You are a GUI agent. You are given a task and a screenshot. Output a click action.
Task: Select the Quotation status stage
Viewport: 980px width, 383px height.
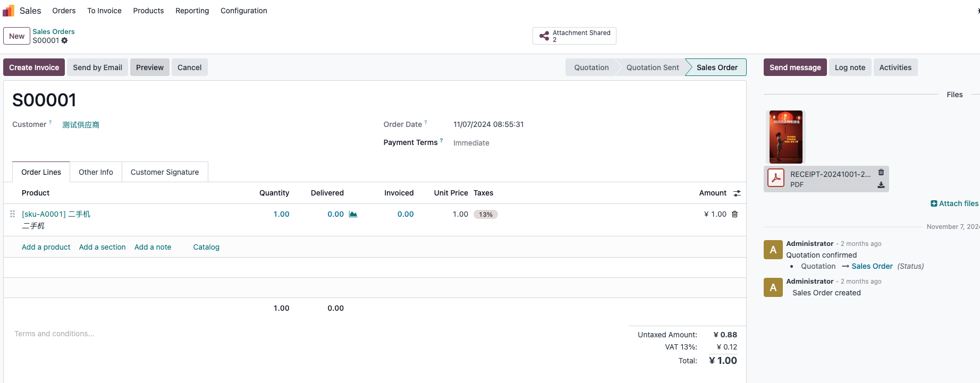591,67
